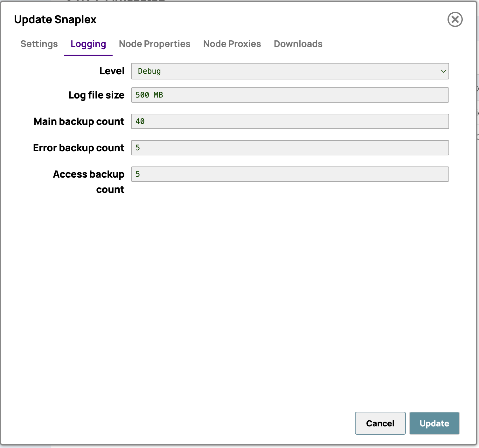Image resolution: width=479 pixels, height=448 pixels.
Task: Cancel the Snaplex changes
Action: coord(380,423)
